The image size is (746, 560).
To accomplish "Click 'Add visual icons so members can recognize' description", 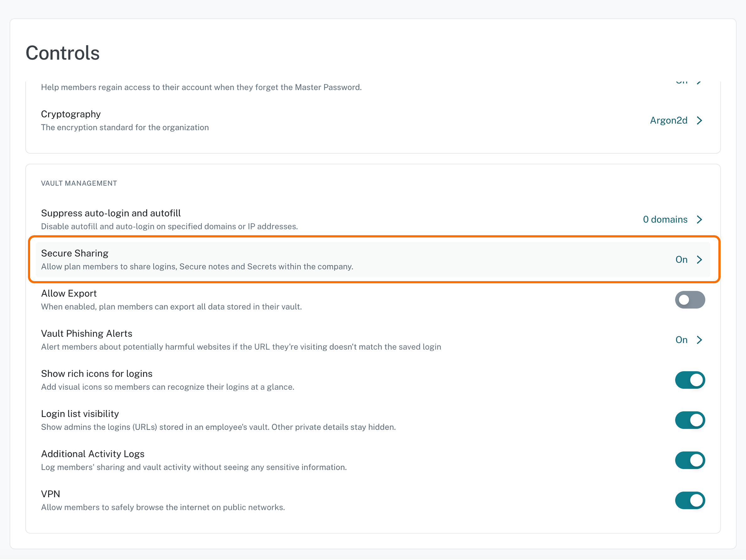I will (x=168, y=387).
